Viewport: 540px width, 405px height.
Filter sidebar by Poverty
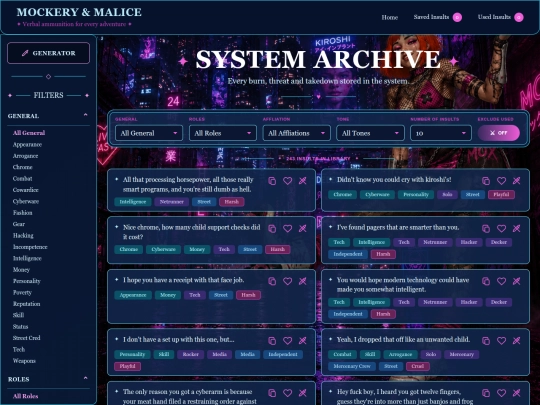[x=22, y=293]
